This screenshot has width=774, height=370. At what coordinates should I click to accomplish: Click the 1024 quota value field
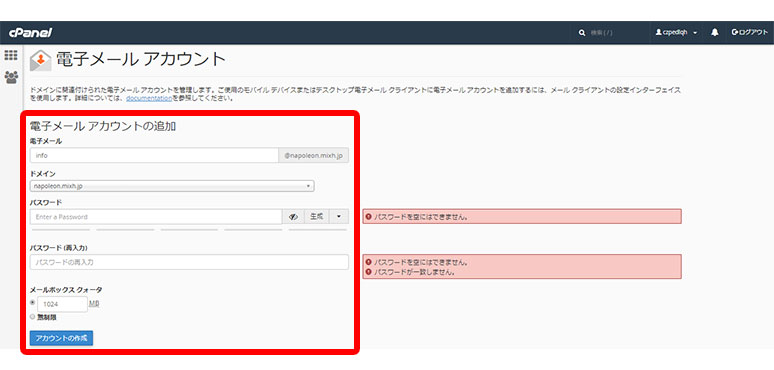(63, 304)
